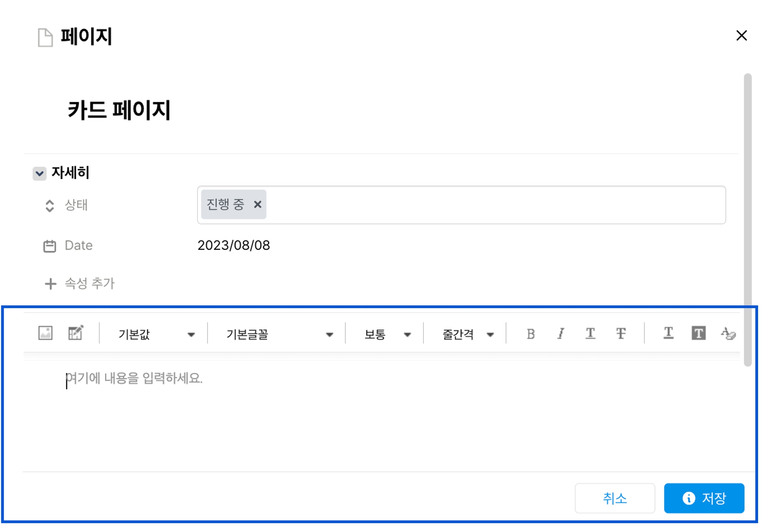The height and width of the screenshot is (532, 778).
Task: Click the table edit icon in the toolbar
Action: 75,333
